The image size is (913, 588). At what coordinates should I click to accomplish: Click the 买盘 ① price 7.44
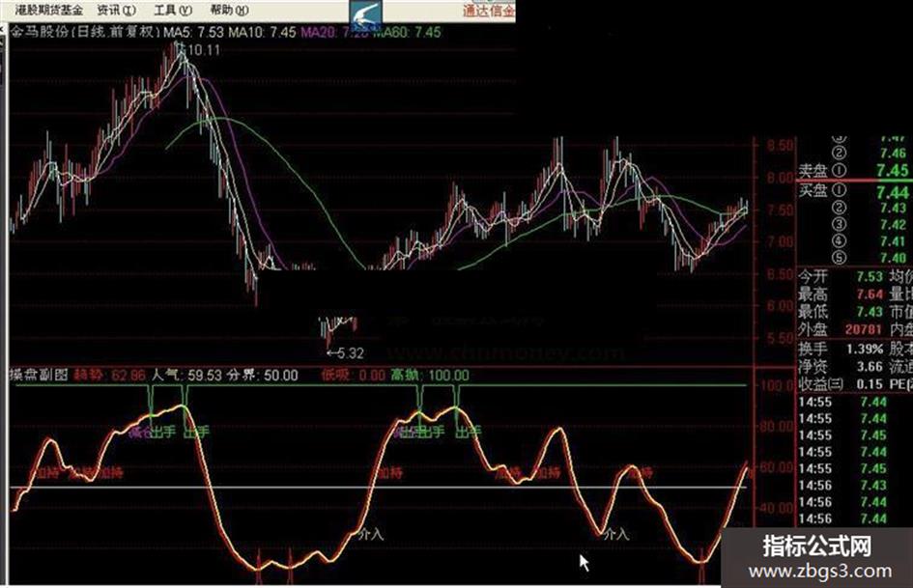click(x=892, y=192)
